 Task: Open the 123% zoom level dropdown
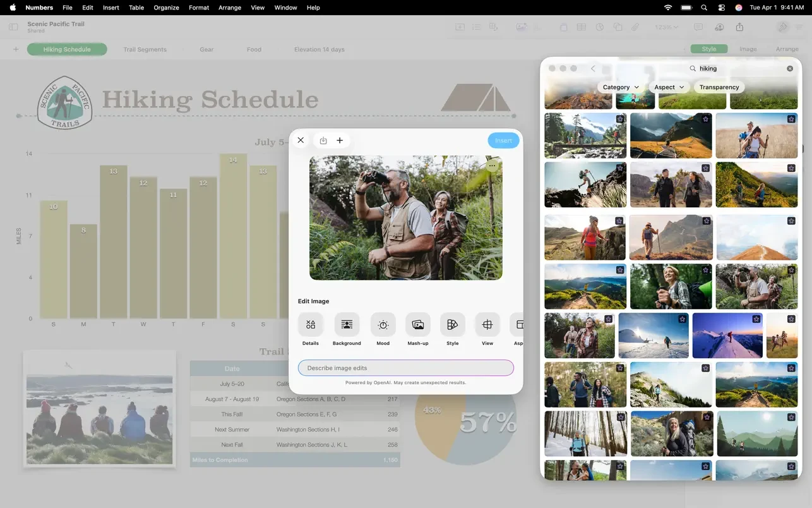(x=666, y=27)
